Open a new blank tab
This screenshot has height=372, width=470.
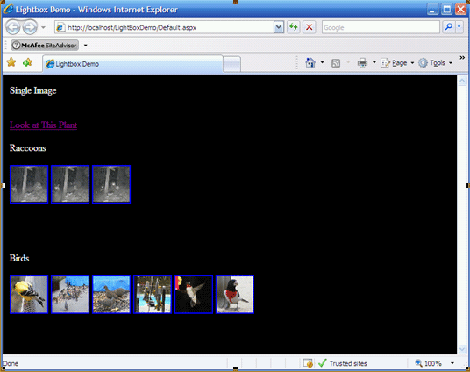232,64
